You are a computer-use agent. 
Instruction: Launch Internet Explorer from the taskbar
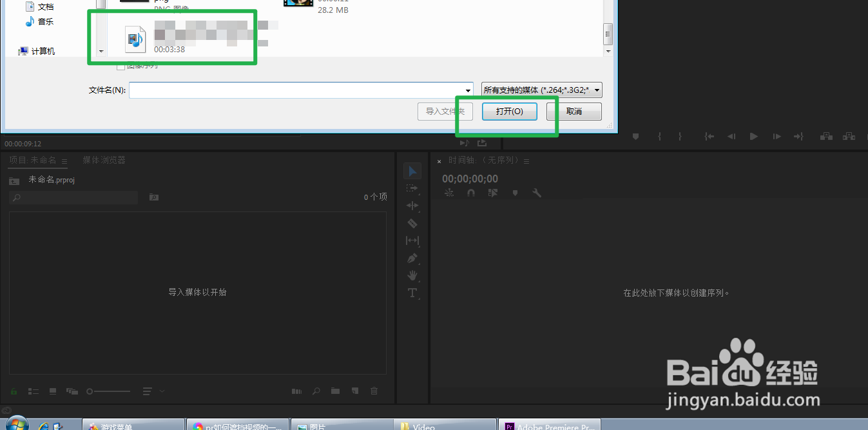pyautogui.click(x=44, y=426)
